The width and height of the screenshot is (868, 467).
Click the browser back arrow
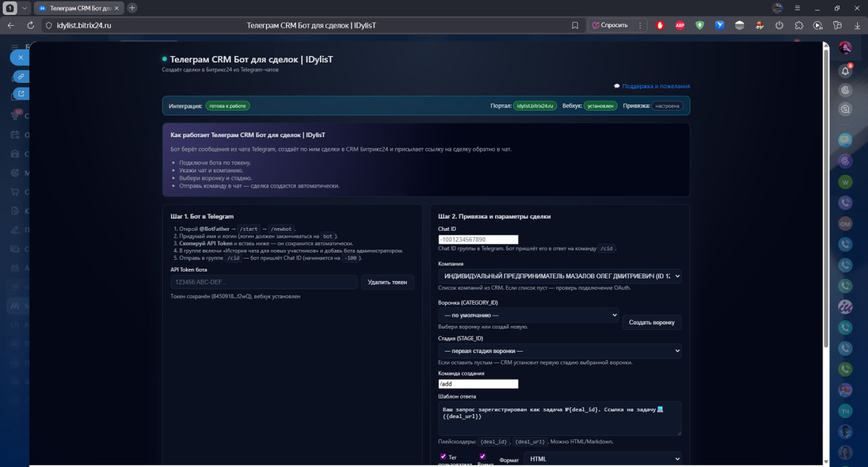coord(10,25)
